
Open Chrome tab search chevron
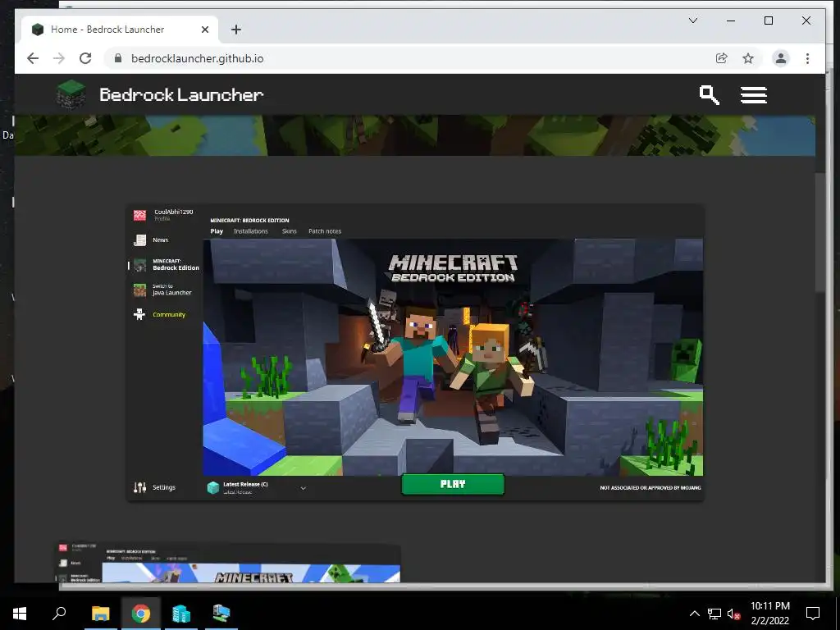tap(692, 21)
